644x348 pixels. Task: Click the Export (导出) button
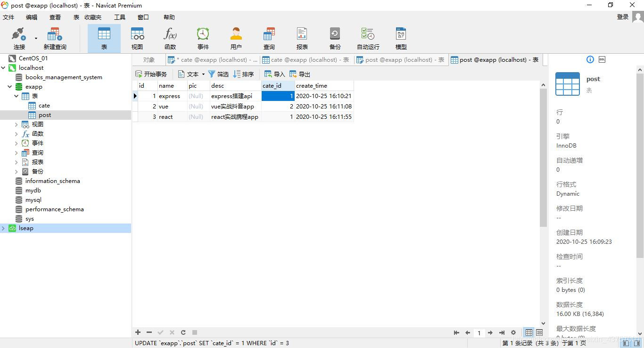coord(300,74)
